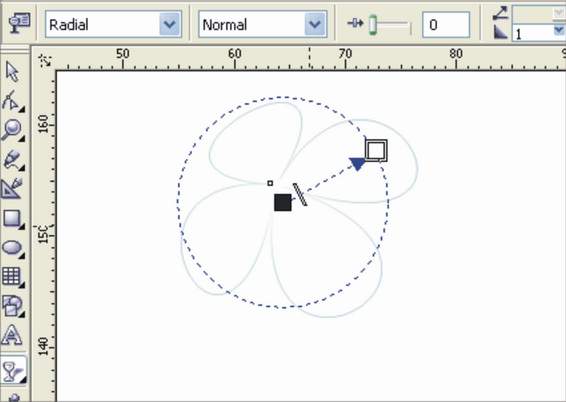Pick the Rectangle tool
Image resolution: width=566 pixels, height=402 pixels.
12,218
